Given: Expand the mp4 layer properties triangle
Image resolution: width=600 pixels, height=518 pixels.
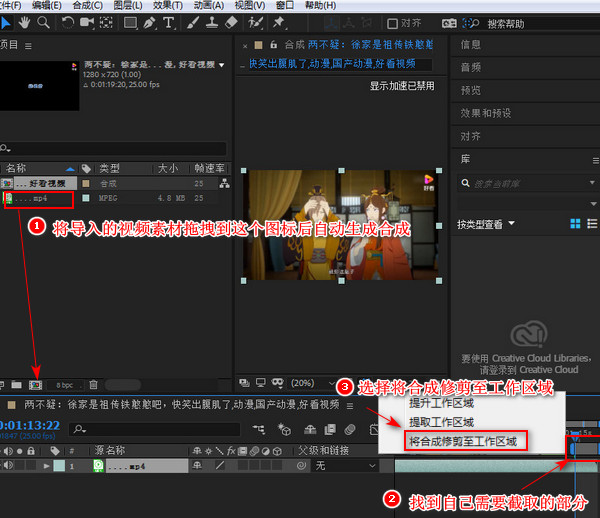Looking at the screenshot, I should [x=47, y=466].
